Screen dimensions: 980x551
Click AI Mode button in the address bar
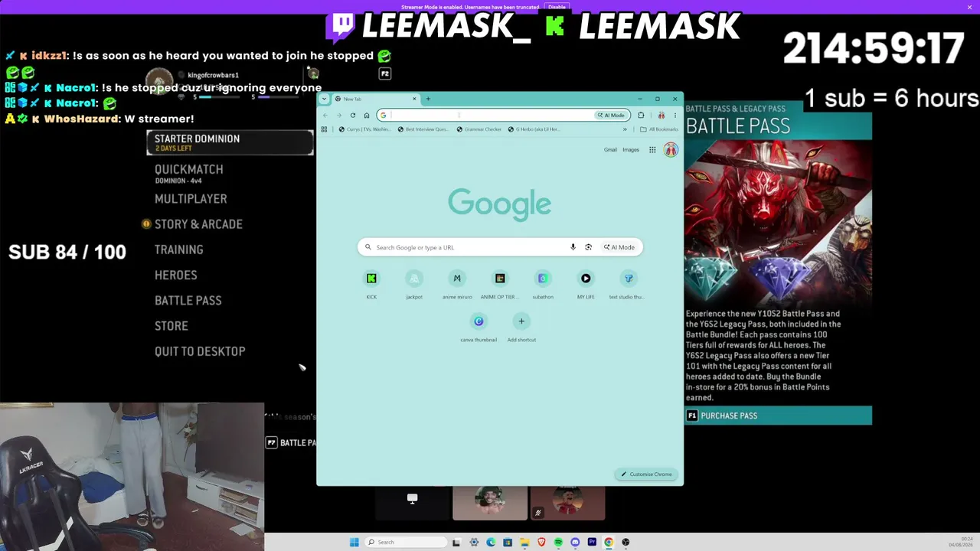click(612, 116)
